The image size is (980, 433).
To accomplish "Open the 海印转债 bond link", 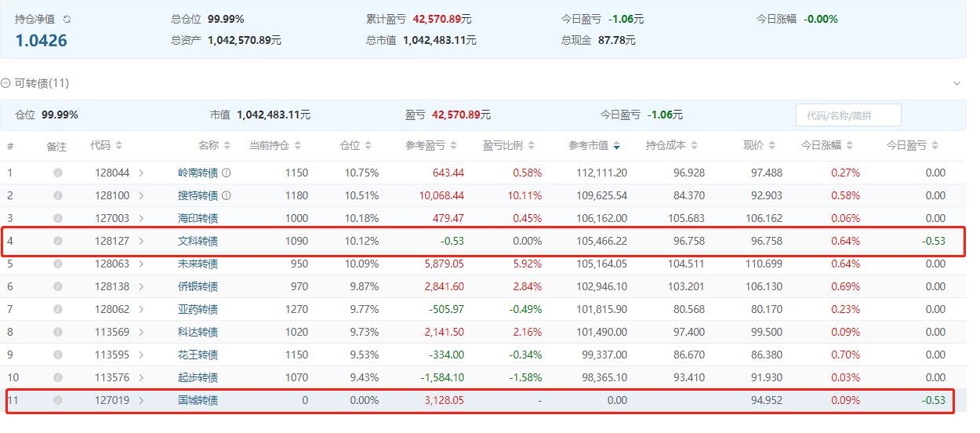I will pyautogui.click(x=198, y=218).
